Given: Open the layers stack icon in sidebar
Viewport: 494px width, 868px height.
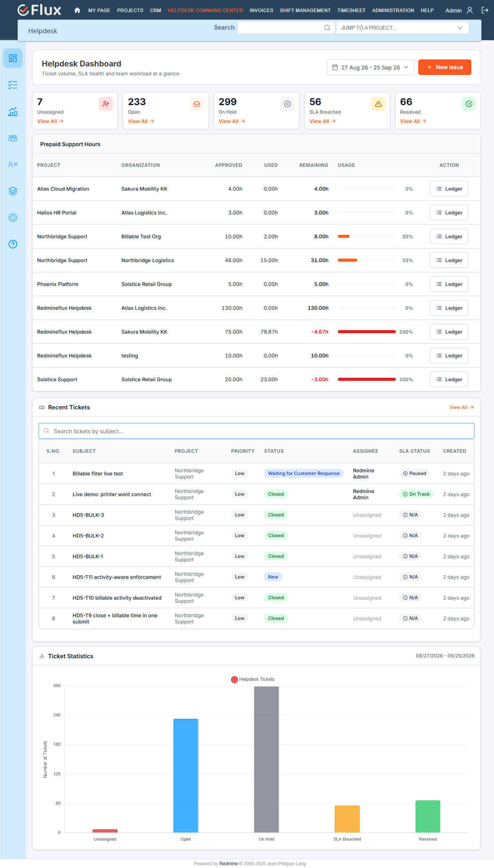Looking at the screenshot, I should pos(13,191).
